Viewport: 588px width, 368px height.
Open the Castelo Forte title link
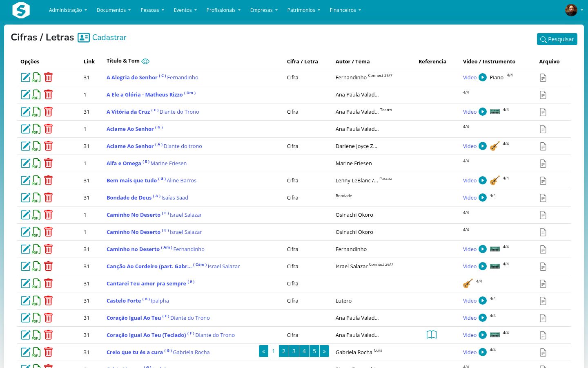(124, 301)
